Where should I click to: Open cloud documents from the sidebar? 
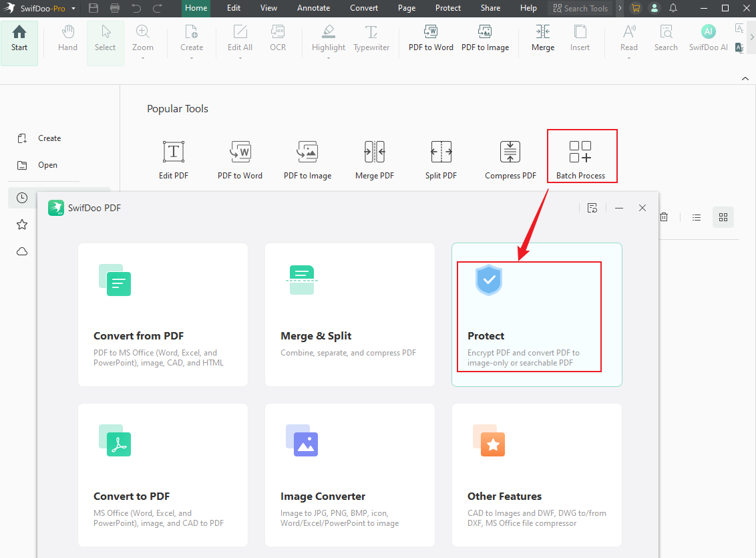click(22, 251)
